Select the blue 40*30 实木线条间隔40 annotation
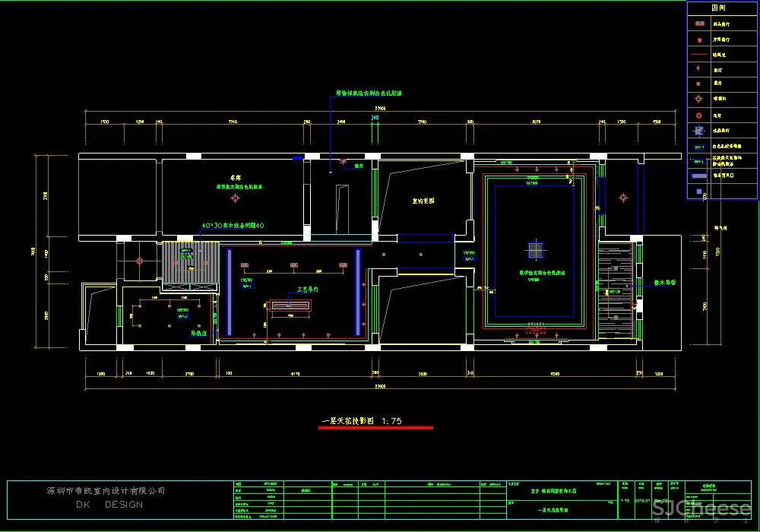Screen dimensions: 760x532 233,226
